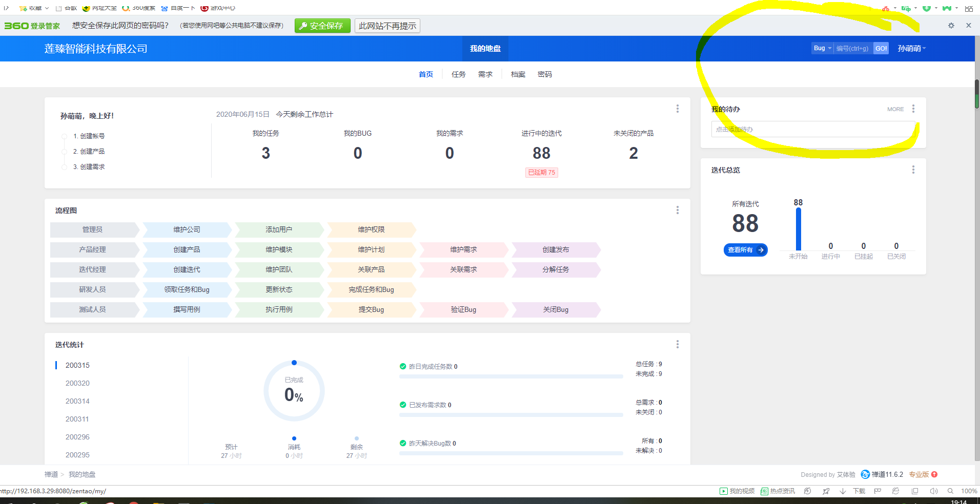Expand the Bug search type dropdown
The image size is (980, 504).
(x=822, y=48)
